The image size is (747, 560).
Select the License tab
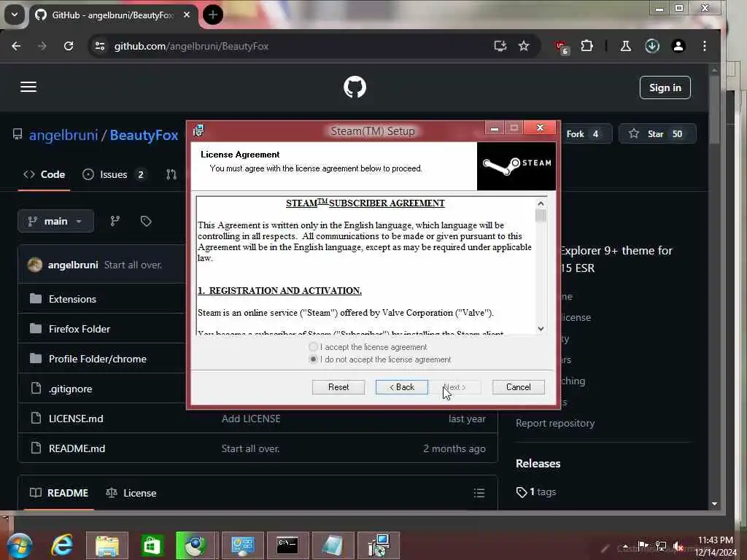(131, 493)
